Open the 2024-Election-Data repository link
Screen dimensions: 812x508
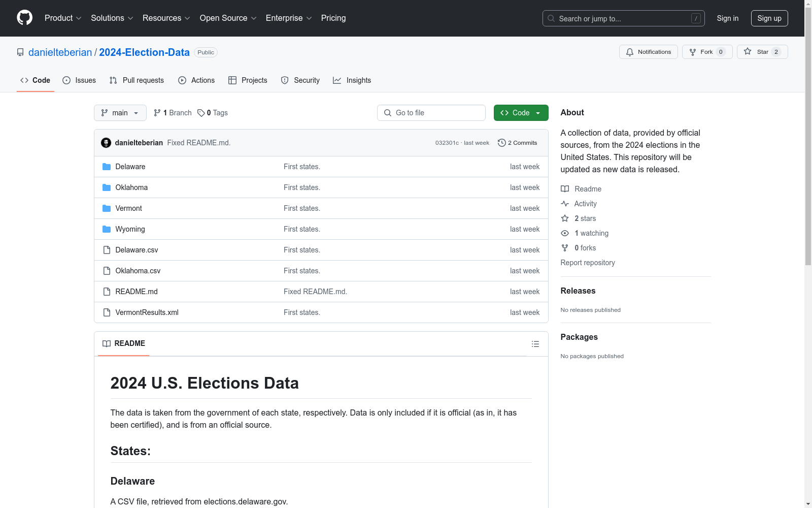(x=144, y=52)
